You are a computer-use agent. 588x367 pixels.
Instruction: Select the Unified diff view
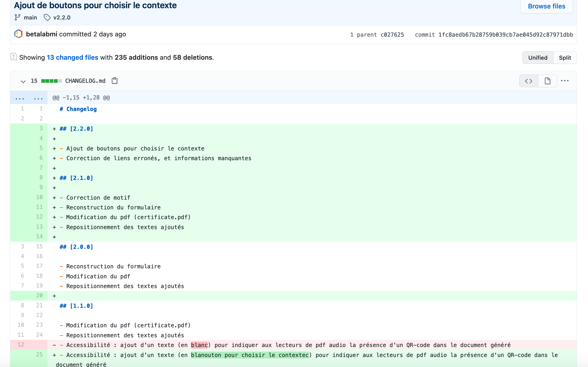pyautogui.click(x=538, y=58)
